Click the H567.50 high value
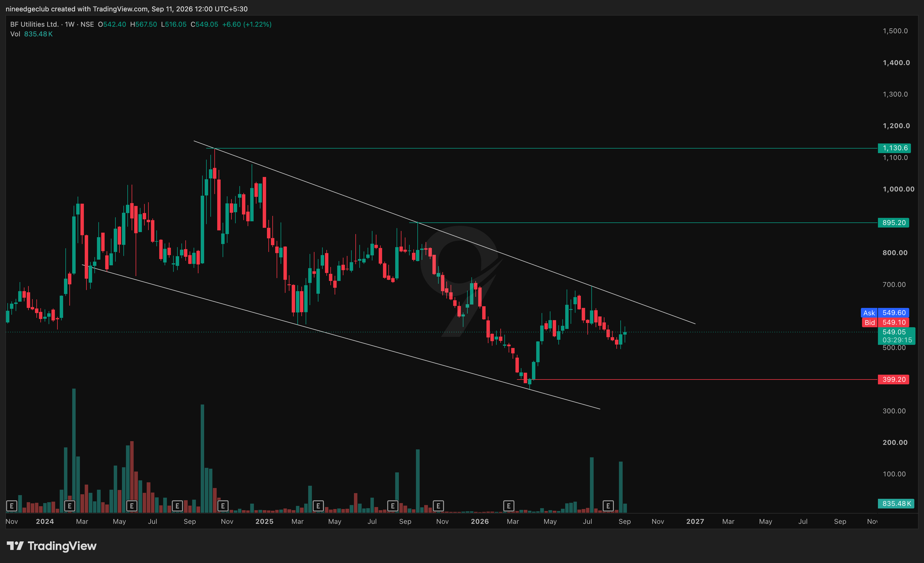Viewport: 924px width, 563px height. (144, 24)
